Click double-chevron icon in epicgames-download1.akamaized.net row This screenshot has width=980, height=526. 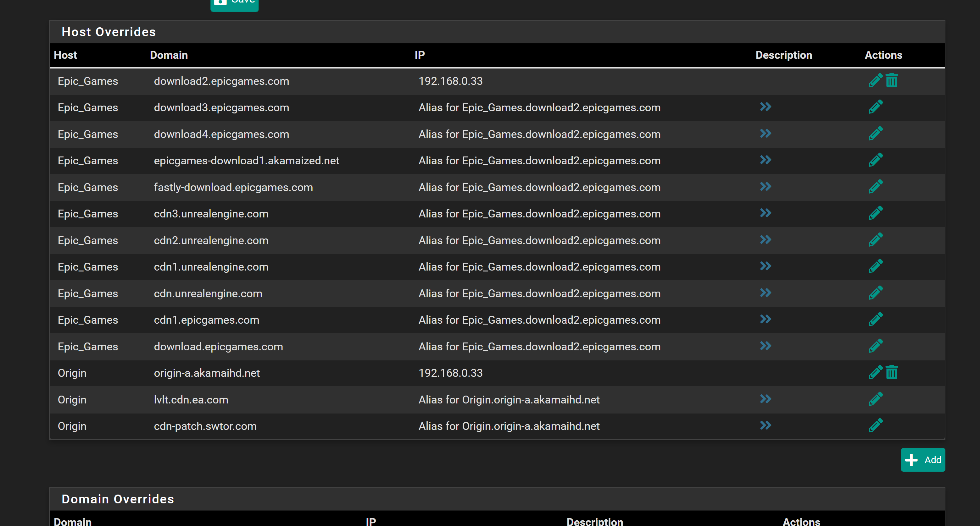[766, 160]
